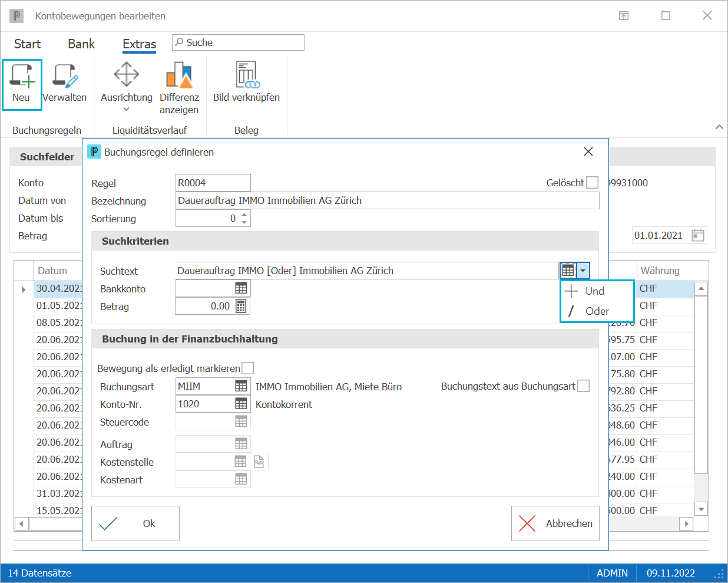The width and height of the screenshot is (728, 583).
Task: Click the Neu booking rule icon
Action: point(22,76)
